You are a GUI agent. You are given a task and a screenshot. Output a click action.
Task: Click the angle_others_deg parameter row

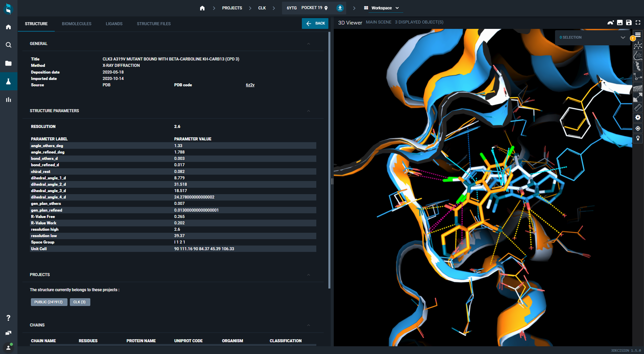pos(173,146)
